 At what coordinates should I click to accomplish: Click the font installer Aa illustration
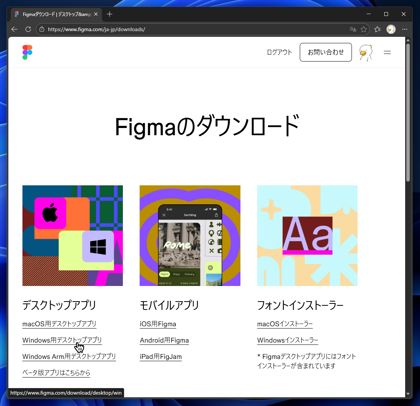click(307, 236)
